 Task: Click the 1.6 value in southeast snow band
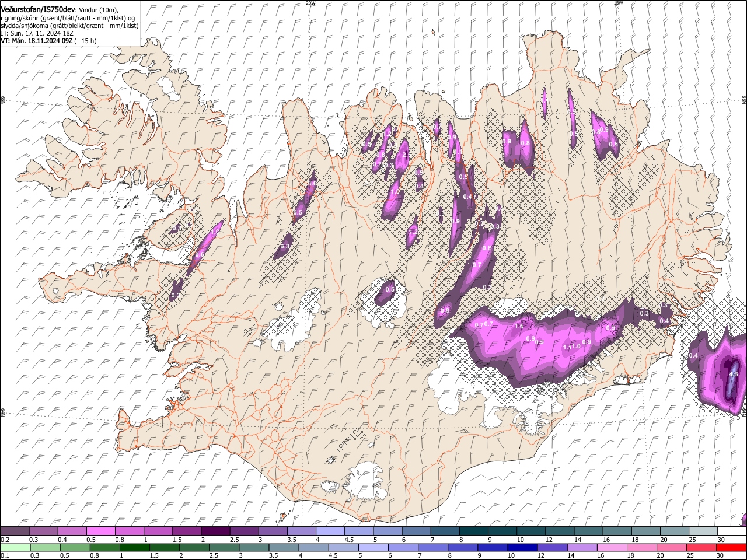[x=519, y=327]
